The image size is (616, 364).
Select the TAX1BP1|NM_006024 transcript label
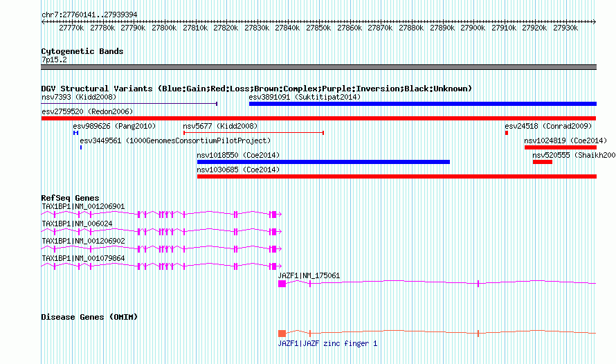pyautogui.click(x=77, y=224)
